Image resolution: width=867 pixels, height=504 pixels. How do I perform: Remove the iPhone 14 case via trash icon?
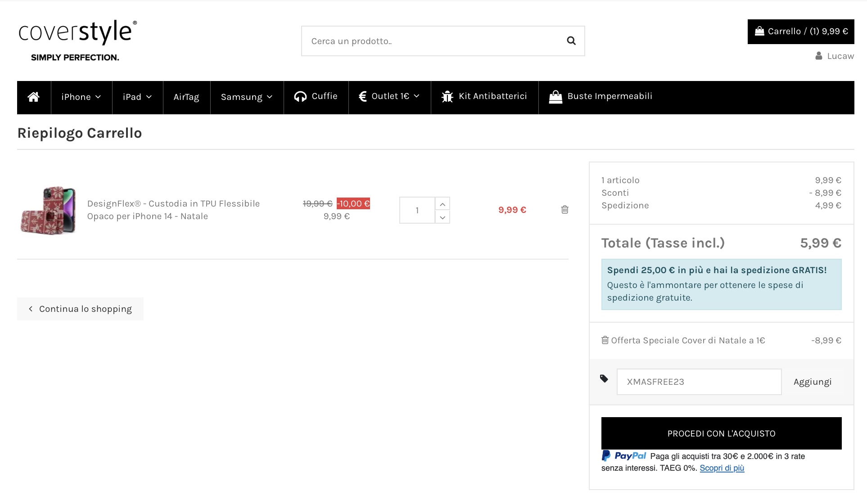click(x=564, y=210)
